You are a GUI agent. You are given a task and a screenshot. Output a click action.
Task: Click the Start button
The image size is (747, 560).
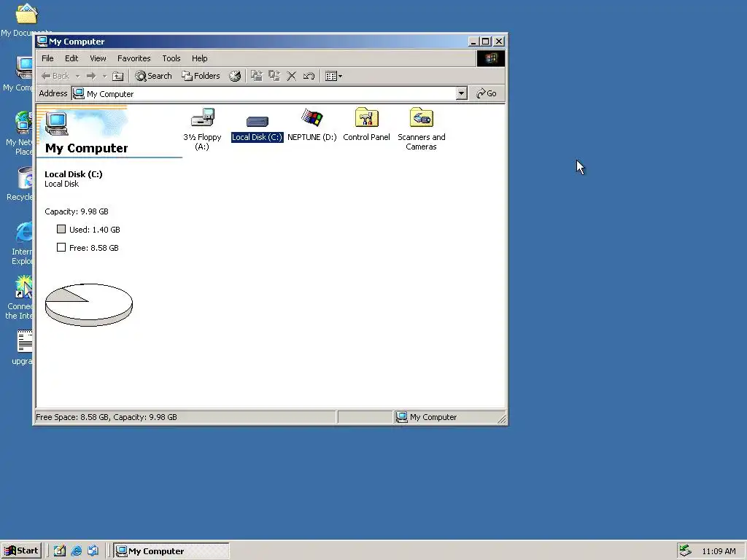coord(21,551)
